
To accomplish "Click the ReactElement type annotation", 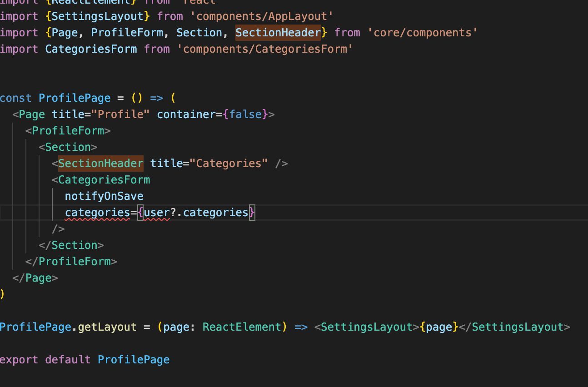I will click(242, 327).
